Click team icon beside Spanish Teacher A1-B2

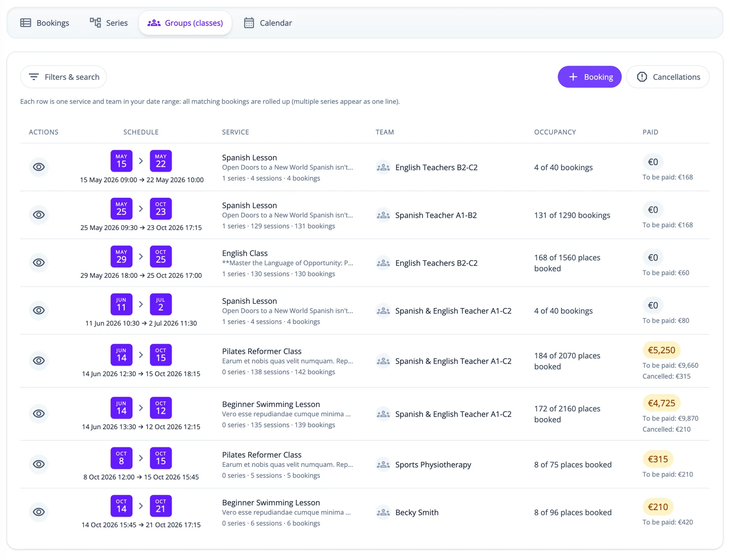(384, 215)
